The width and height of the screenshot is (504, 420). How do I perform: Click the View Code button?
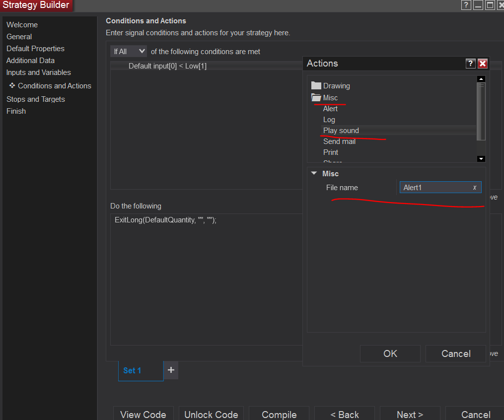coord(143,415)
